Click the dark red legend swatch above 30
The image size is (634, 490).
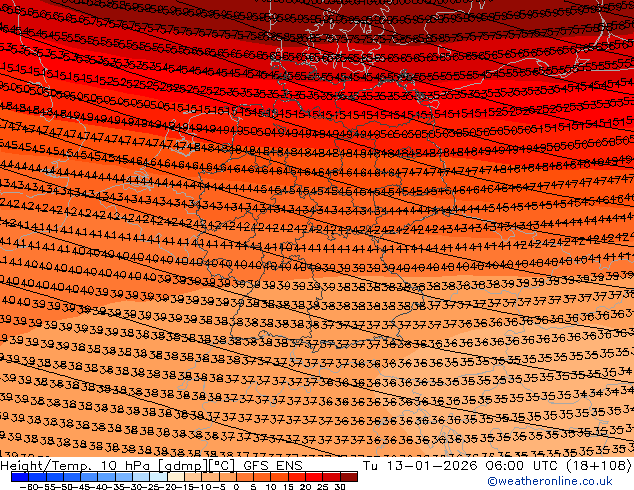click(349, 477)
